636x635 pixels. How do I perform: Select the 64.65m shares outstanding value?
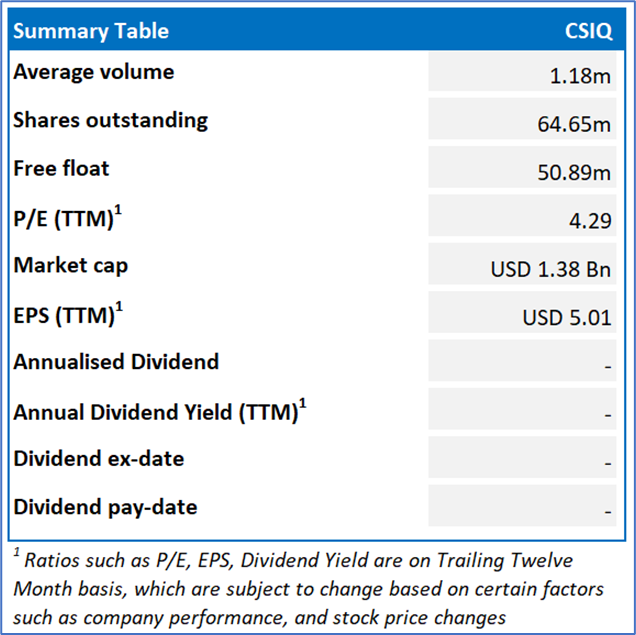[x=573, y=124]
